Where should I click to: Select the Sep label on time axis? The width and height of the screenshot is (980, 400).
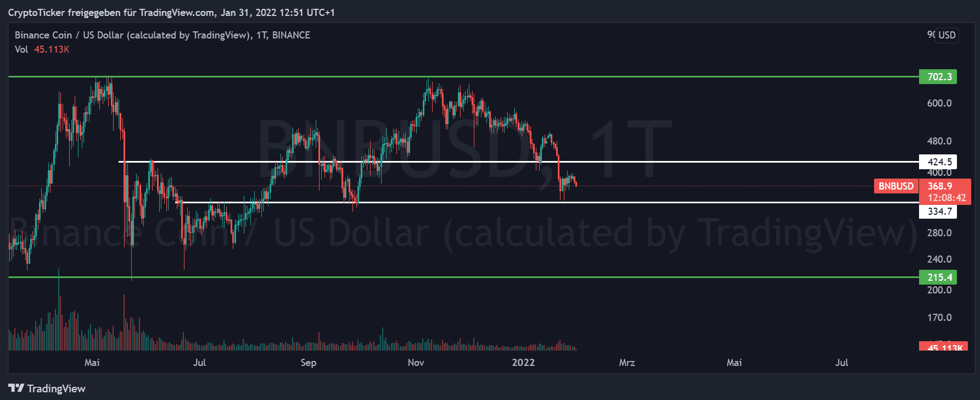click(x=309, y=363)
